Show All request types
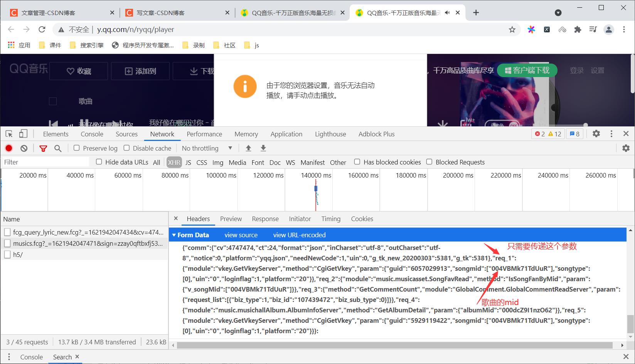635x364 pixels. coord(157,162)
